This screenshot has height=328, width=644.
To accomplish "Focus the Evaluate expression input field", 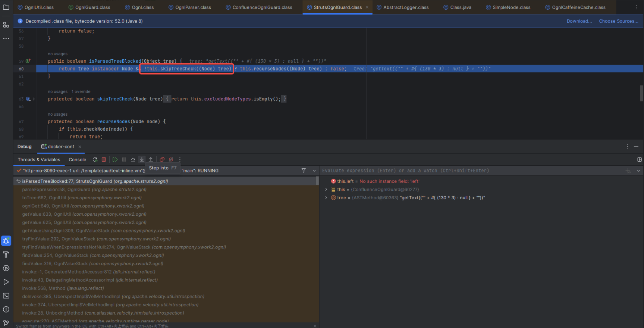I will pyautogui.click(x=472, y=171).
